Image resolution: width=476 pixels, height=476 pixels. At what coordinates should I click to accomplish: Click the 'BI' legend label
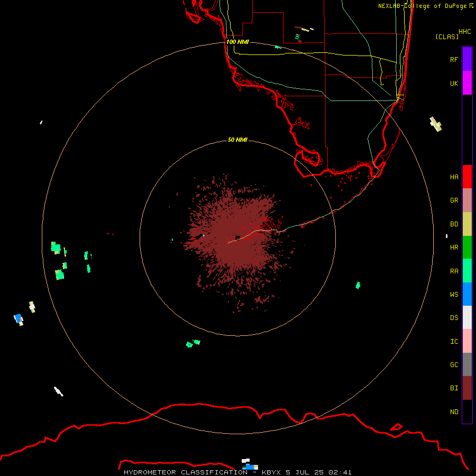click(454, 388)
